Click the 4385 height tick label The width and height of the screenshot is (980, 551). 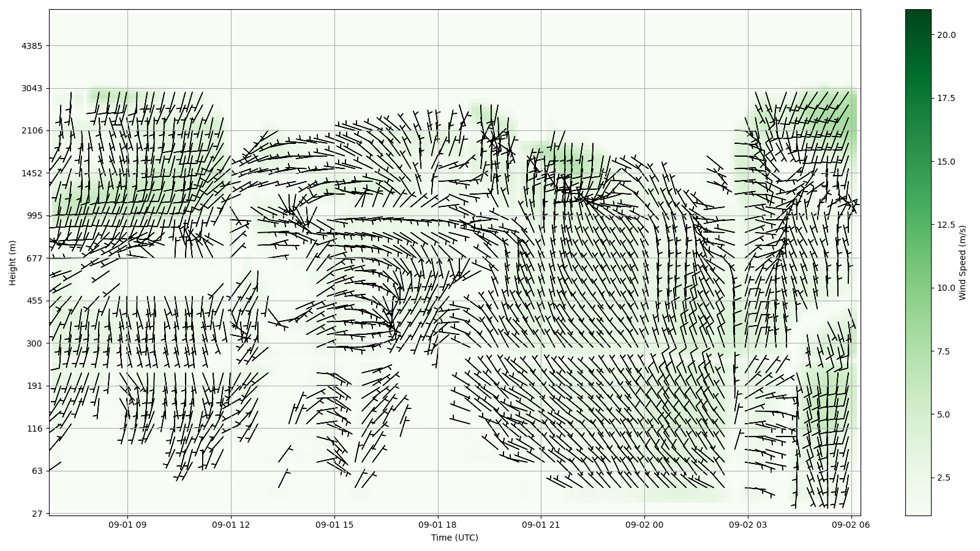click(x=32, y=46)
